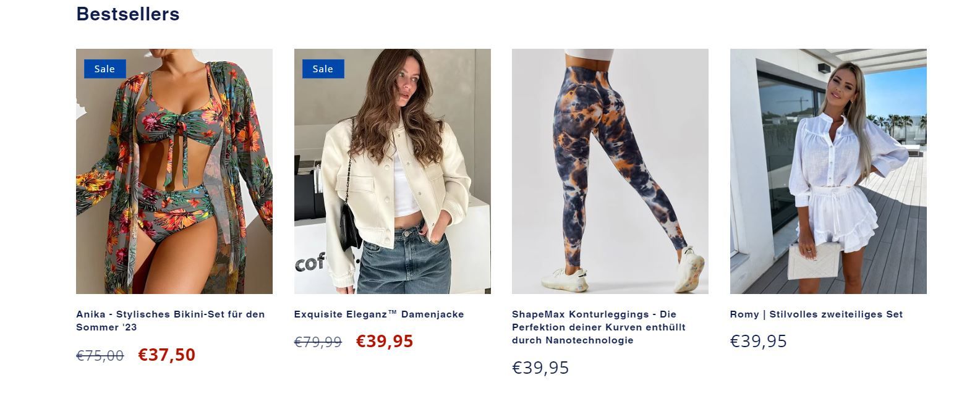Open the ShapeMax Konturleggings title link

[x=599, y=327]
